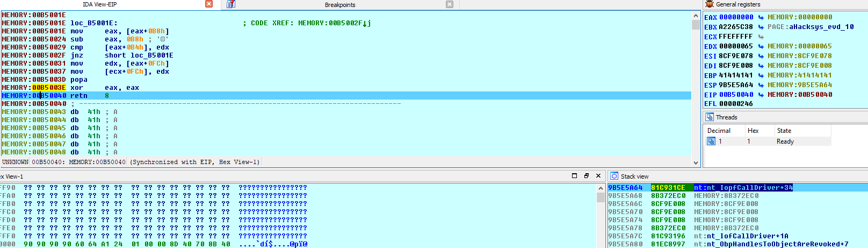Click the bug icon beside General registers
This screenshot has width=868, height=248.
tap(710, 4)
